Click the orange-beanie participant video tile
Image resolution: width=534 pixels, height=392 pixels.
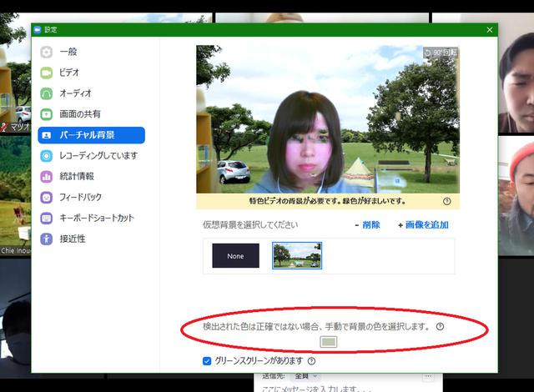click(x=516, y=196)
